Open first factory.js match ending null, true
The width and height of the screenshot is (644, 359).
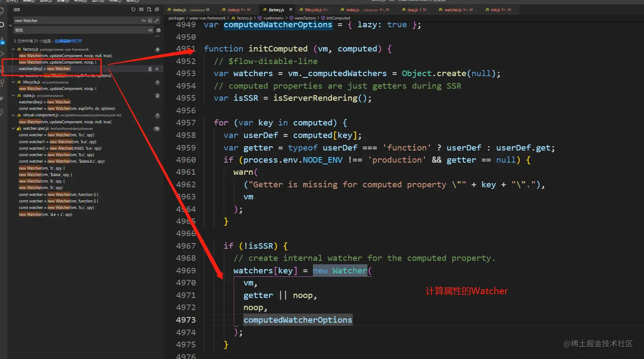tap(65, 56)
